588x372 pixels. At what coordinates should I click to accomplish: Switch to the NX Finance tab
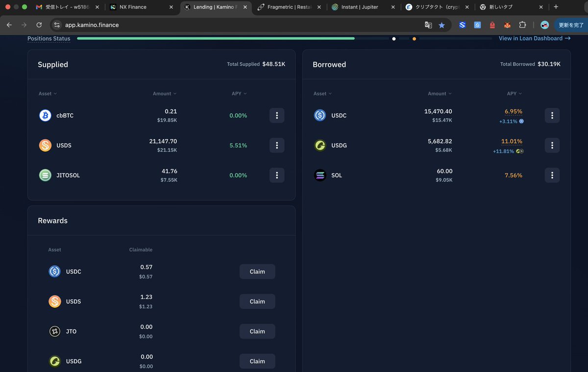pos(142,7)
